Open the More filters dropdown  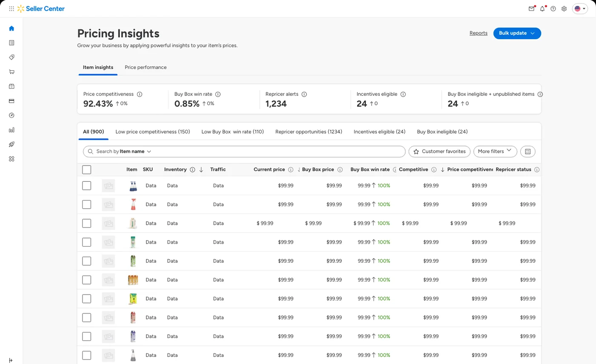tap(495, 151)
